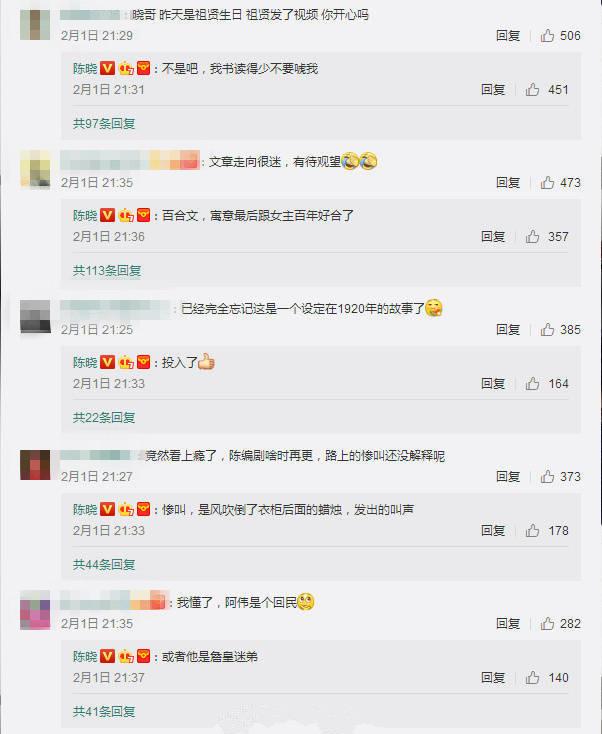
Task: Expand 共22条回复 thread
Action: point(104,418)
